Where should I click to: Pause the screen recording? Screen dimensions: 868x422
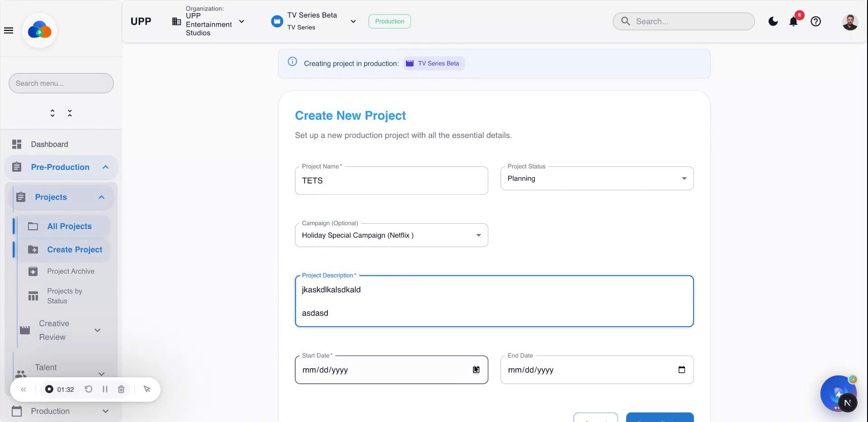(104, 389)
